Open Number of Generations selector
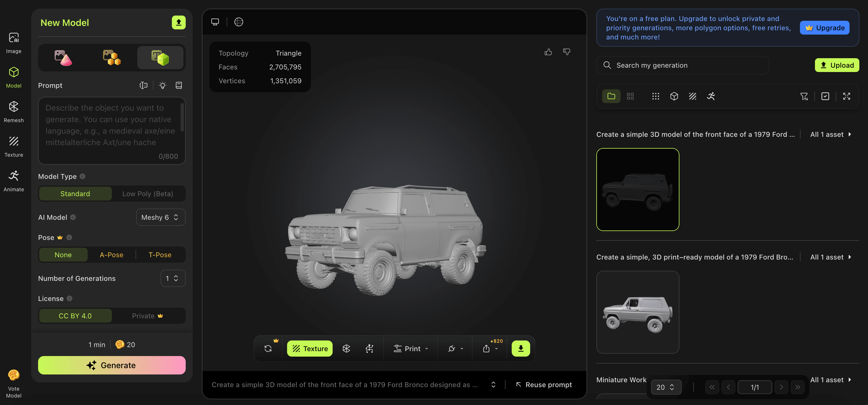 tap(172, 279)
